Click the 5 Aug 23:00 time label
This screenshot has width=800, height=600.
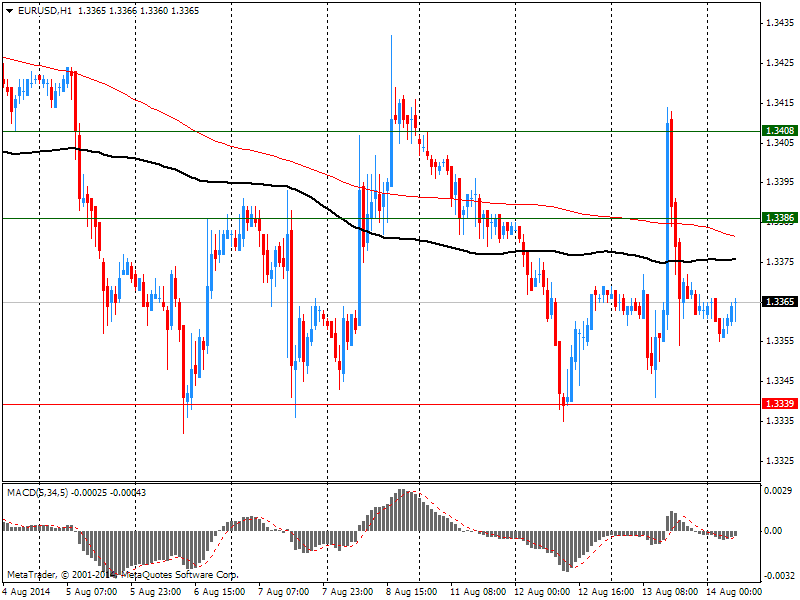click(x=156, y=592)
